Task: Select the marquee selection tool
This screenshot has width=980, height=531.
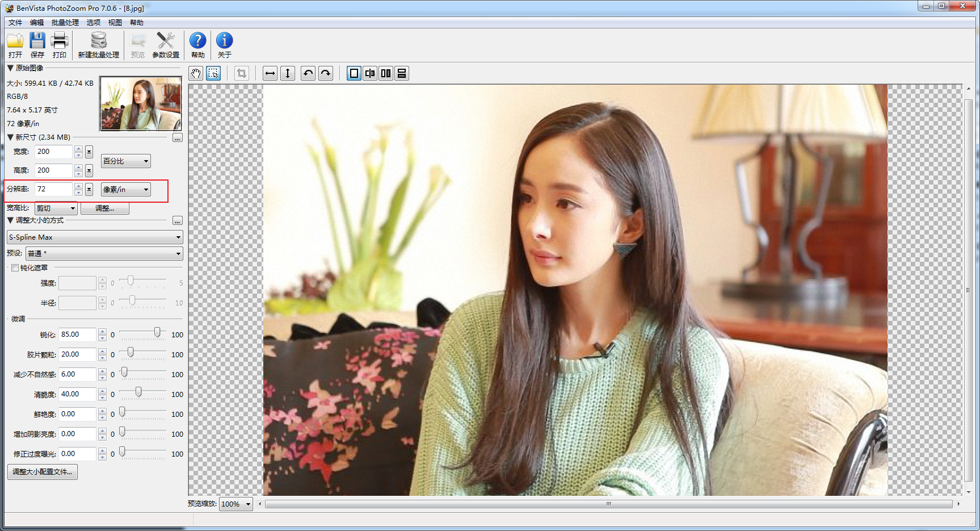Action: click(x=213, y=73)
